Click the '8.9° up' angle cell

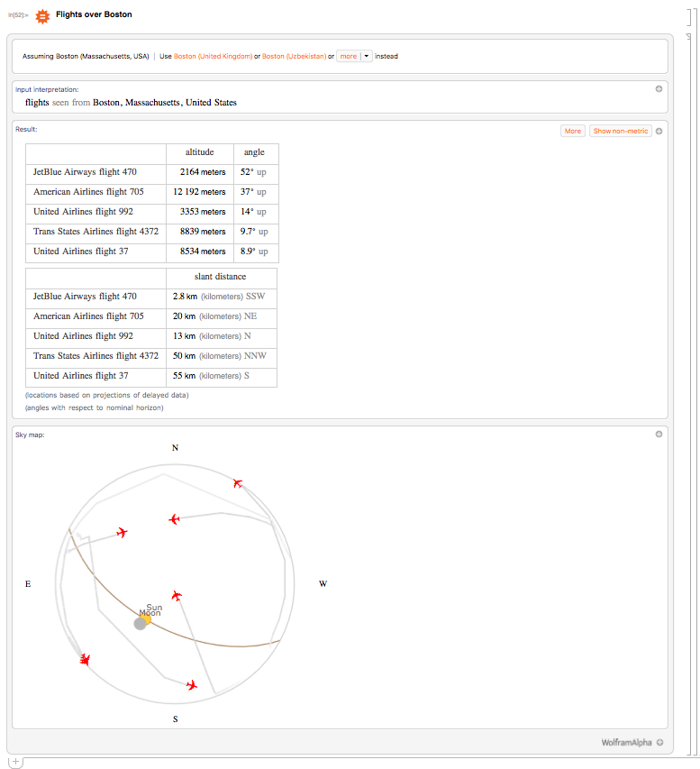(254, 252)
